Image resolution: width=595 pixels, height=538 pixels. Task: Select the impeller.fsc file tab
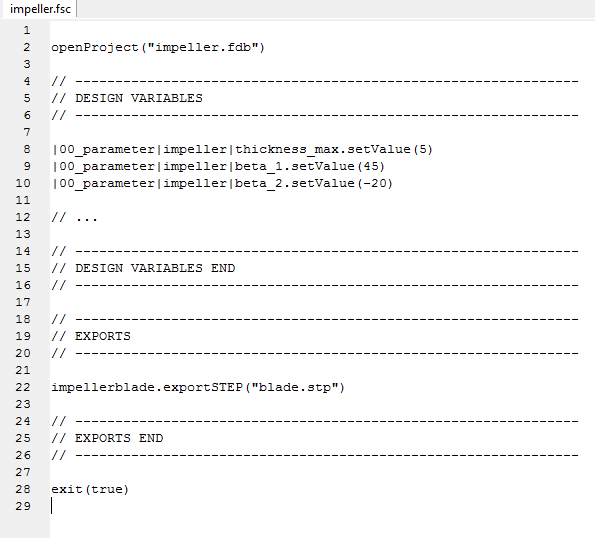pyautogui.click(x=40, y=9)
